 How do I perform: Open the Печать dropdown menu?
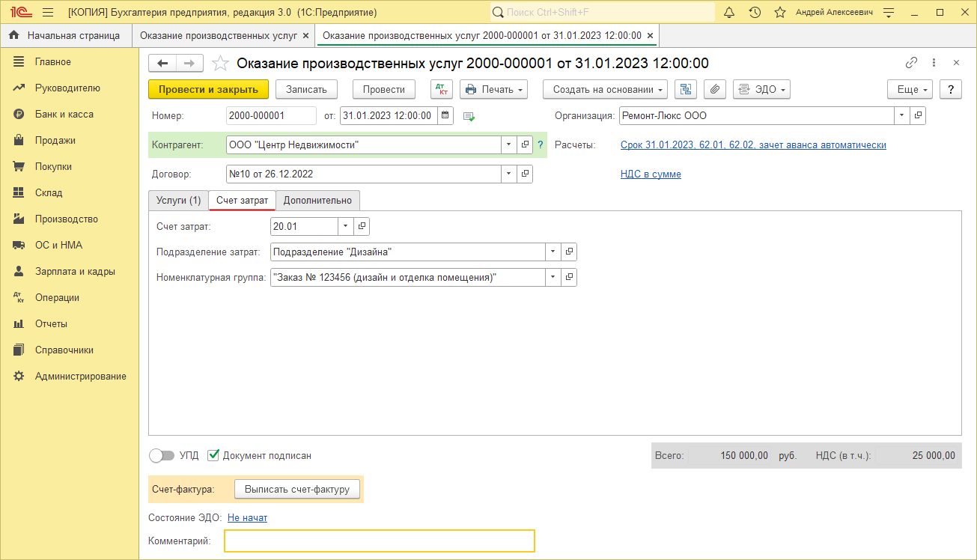point(493,89)
